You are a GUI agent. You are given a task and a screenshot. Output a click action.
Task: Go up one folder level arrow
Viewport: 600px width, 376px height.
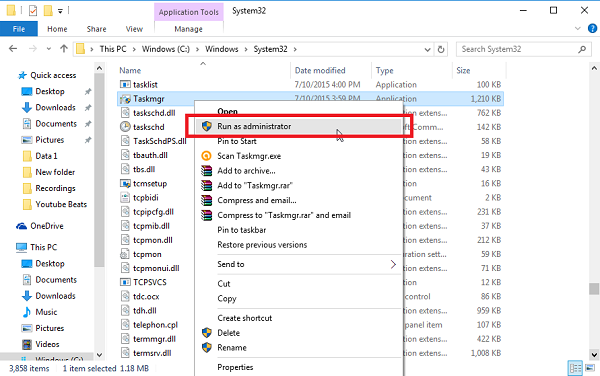[64, 49]
